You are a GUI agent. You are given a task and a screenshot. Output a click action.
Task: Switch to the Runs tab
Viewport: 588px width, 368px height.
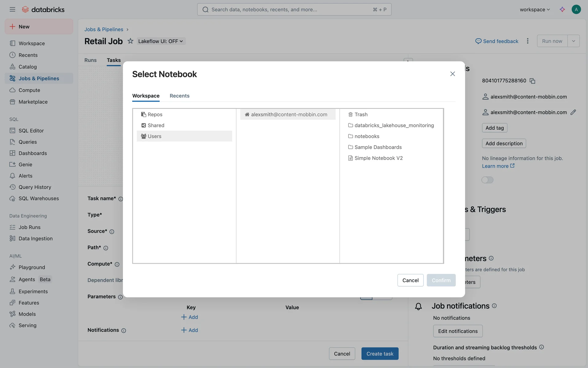pos(90,60)
